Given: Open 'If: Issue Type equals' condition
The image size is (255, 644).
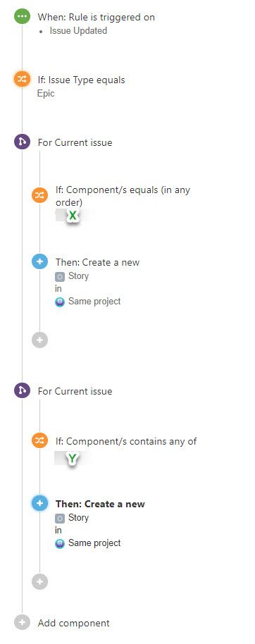Looking at the screenshot, I should point(81,80).
